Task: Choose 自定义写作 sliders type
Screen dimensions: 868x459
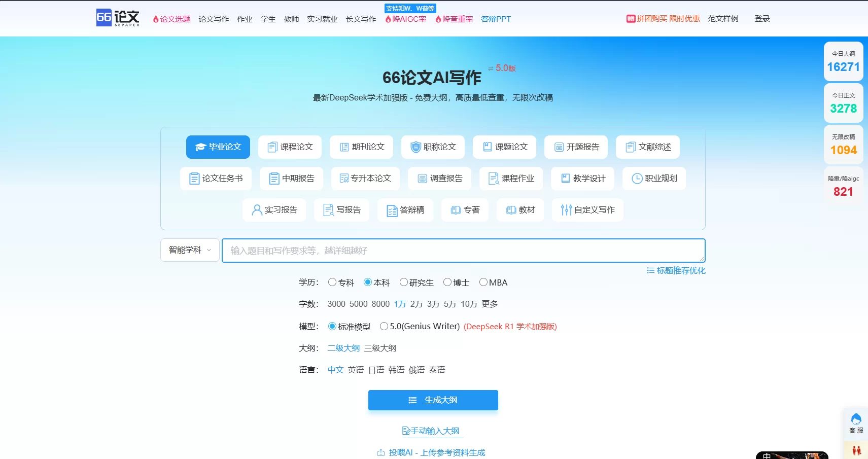Action: [x=587, y=210]
